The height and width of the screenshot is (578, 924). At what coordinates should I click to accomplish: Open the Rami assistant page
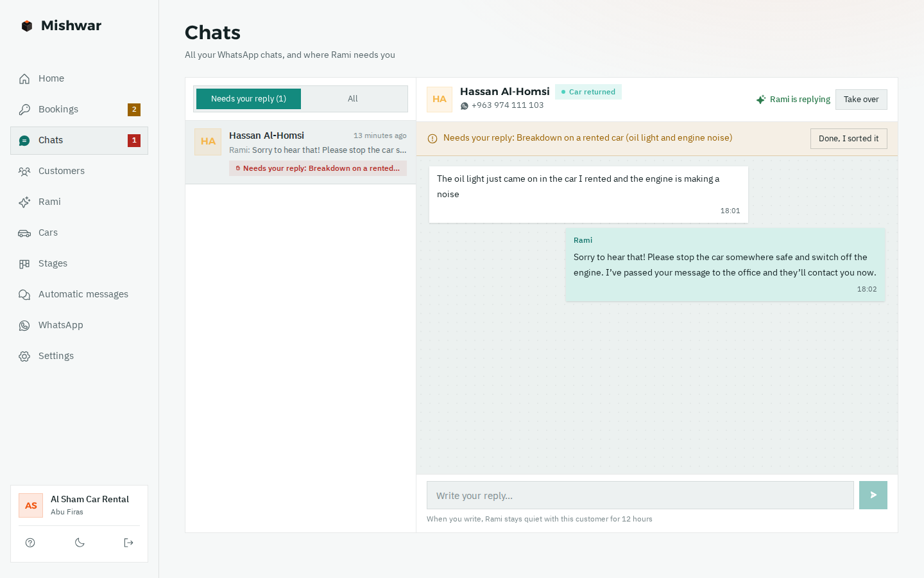coord(79,202)
